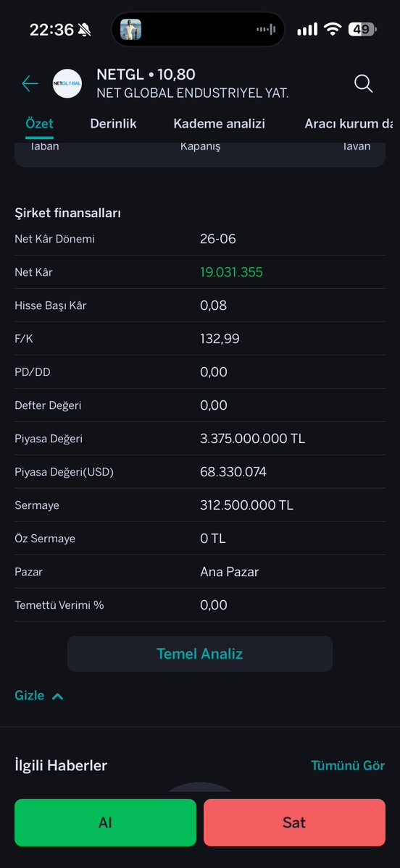The height and width of the screenshot is (868, 400).
Task: Tap the cellular signal bars icon
Action: (x=307, y=30)
